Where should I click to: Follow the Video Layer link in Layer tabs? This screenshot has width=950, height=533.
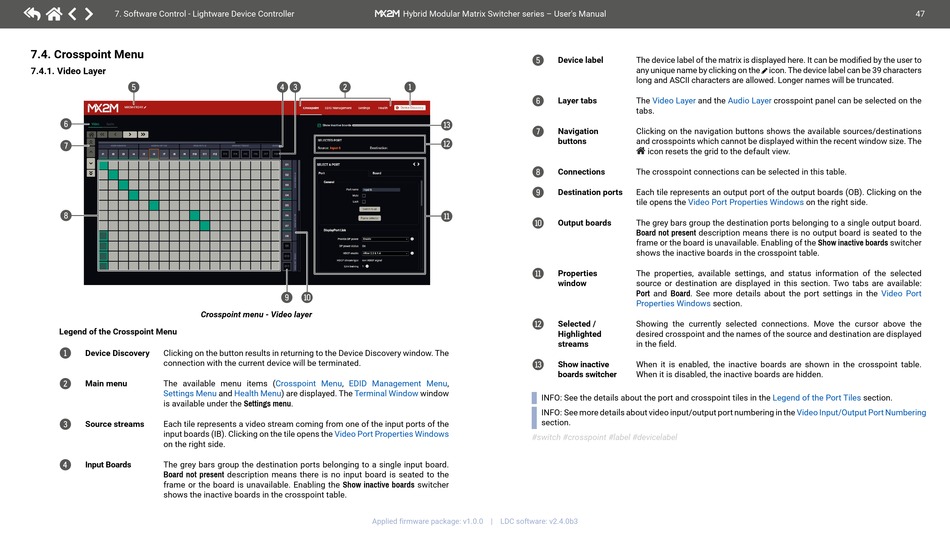click(674, 101)
